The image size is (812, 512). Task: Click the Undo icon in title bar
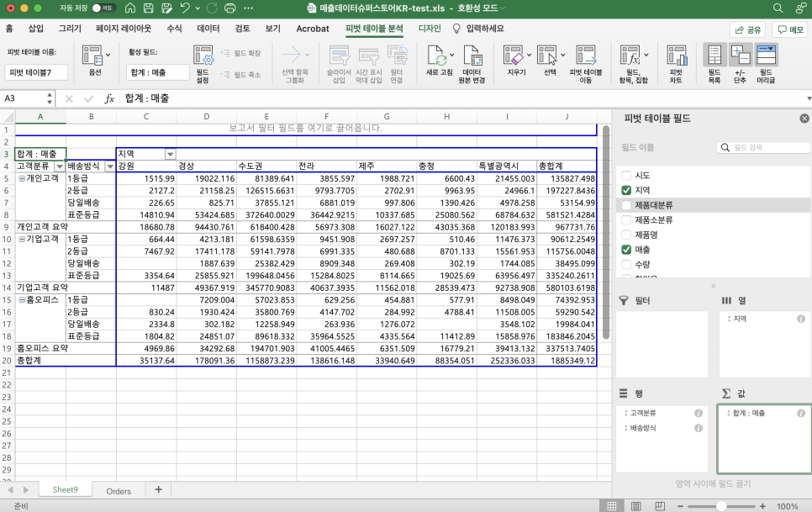(185, 8)
